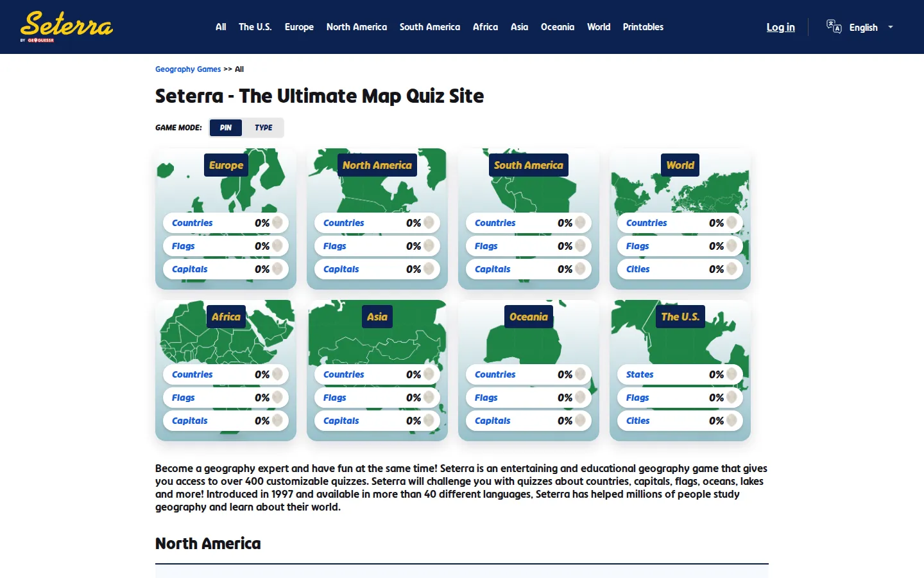Open the World card title
Image resolution: width=924 pixels, height=578 pixels.
pyautogui.click(x=680, y=165)
